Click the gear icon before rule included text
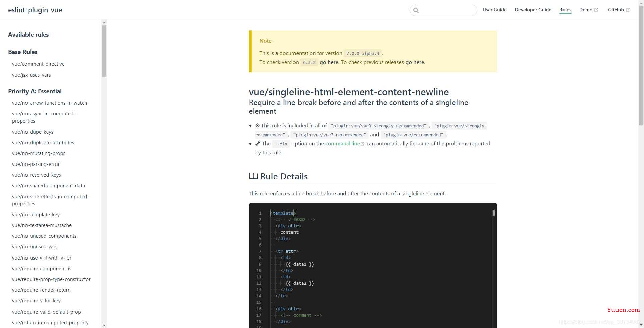Screen dimensions: 644x328 tap(257, 125)
